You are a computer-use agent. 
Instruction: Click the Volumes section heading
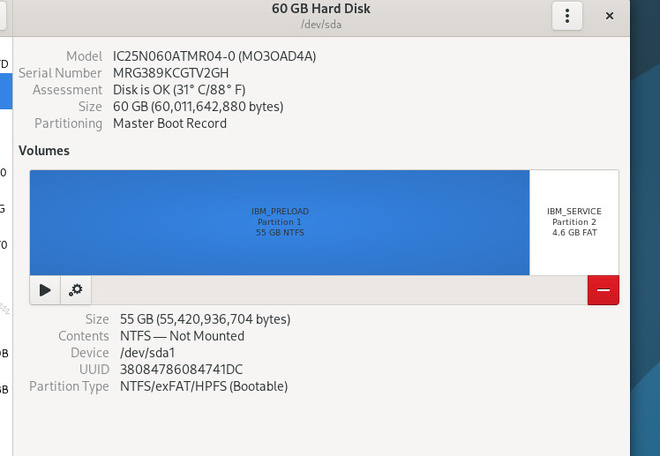click(x=44, y=151)
